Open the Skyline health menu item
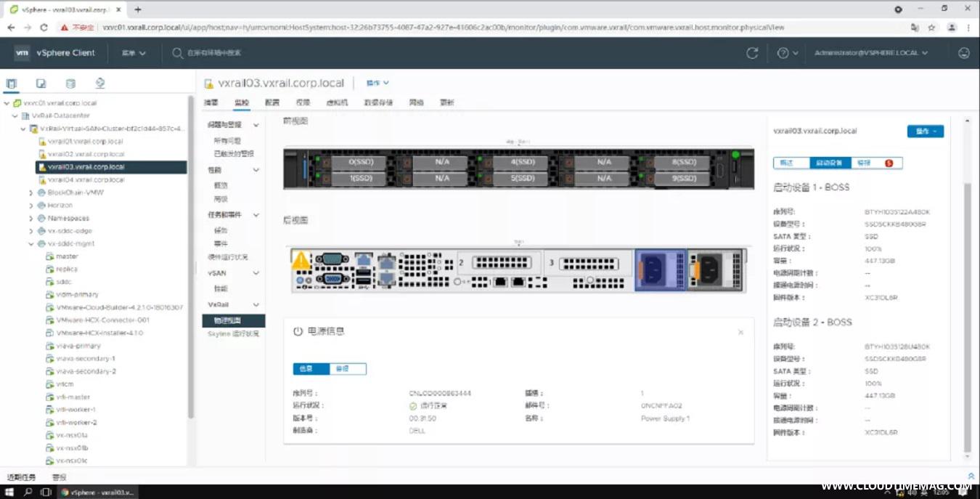Screen dimensions: 980x499 coord(234,334)
